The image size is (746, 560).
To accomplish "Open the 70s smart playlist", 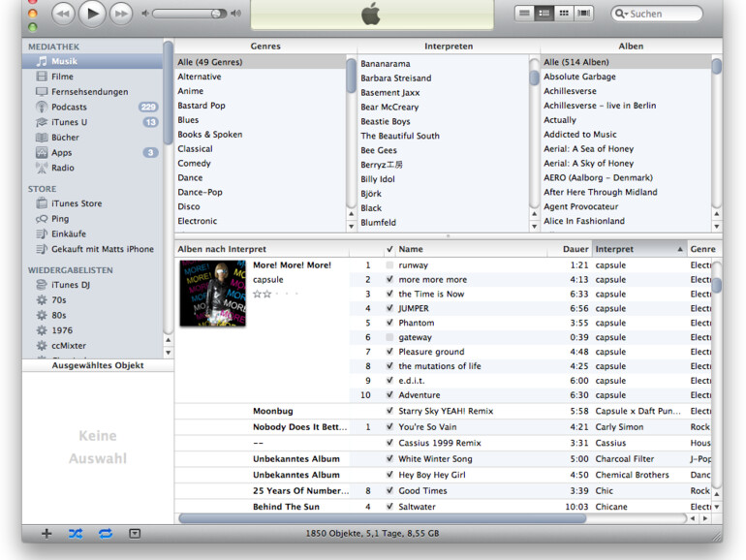I will click(93, 300).
